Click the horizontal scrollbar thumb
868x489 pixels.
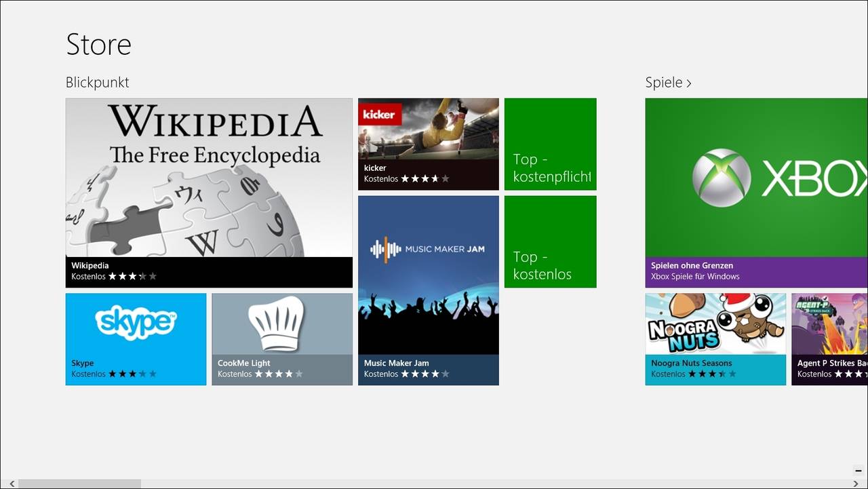click(79, 484)
